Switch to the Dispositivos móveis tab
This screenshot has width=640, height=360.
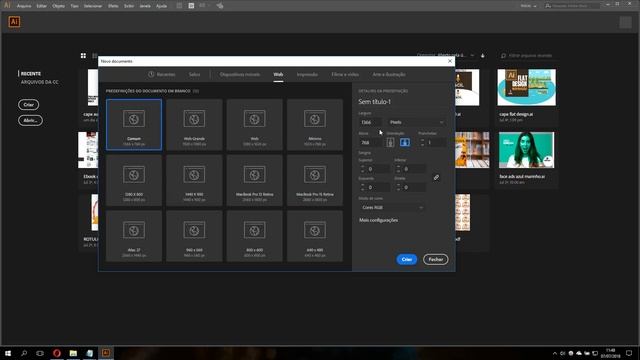[x=240, y=74]
